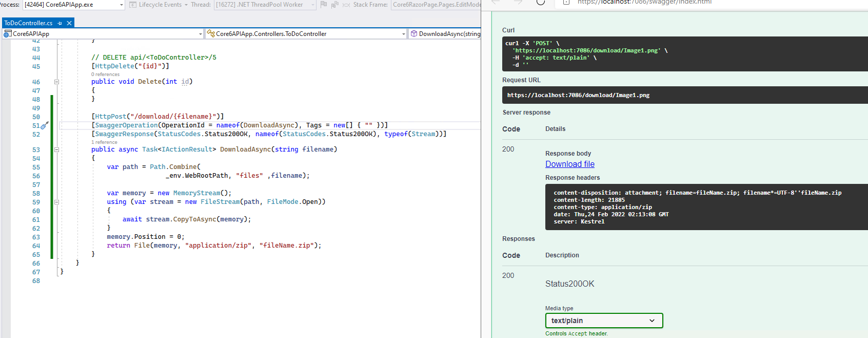Image resolution: width=868 pixels, height=338 pixels.
Task: Click the '0 references' CodeLens above Delete
Action: pyautogui.click(x=105, y=74)
